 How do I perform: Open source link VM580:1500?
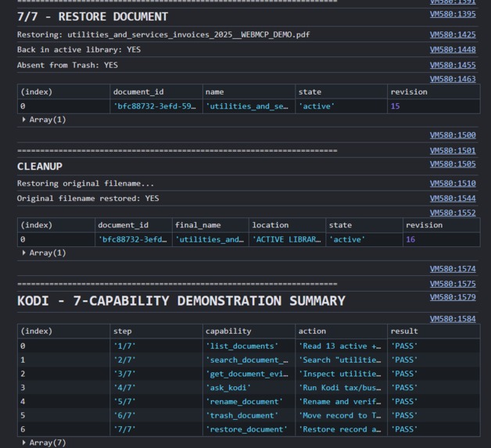tap(453, 135)
